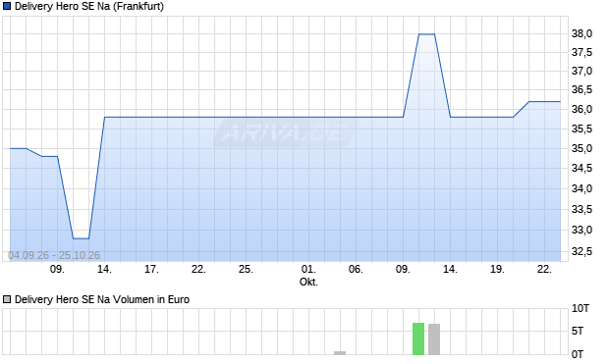Screen dimensions: 609x364
Task: Click the y-axis label '37,0'
Action: [581, 71]
